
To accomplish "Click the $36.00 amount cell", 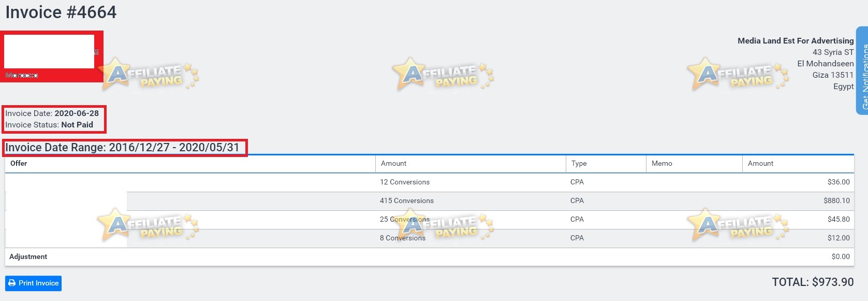I will point(838,182).
